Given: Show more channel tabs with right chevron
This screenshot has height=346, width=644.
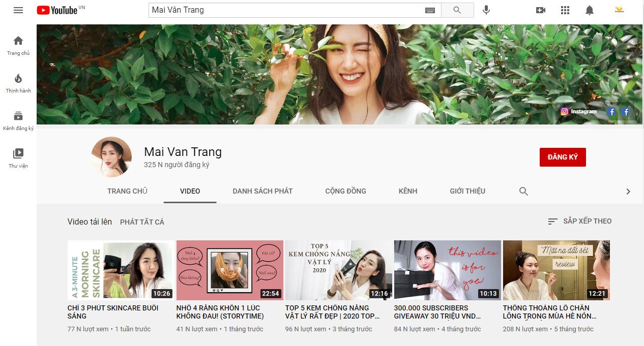Looking at the screenshot, I should [628, 192].
